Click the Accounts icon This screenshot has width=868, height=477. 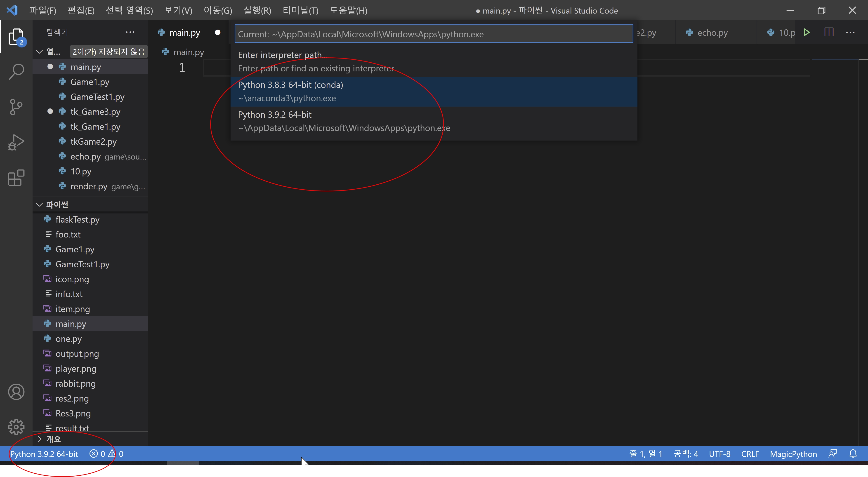click(x=16, y=392)
